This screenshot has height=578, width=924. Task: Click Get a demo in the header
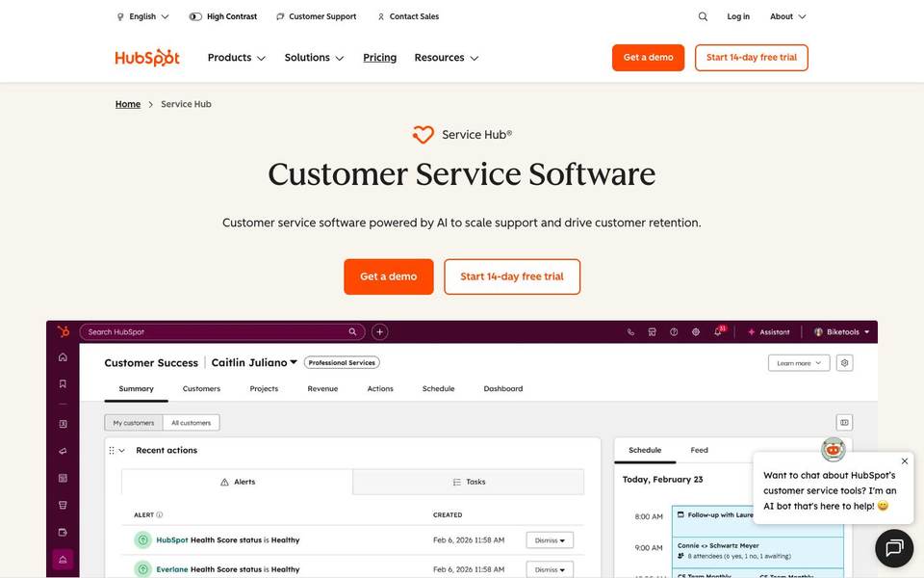point(648,58)
